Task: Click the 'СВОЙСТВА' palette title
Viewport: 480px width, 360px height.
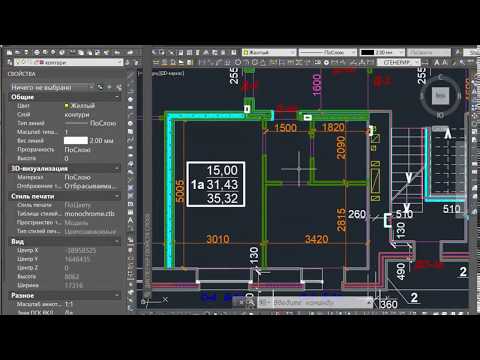Action: [21, 74]
